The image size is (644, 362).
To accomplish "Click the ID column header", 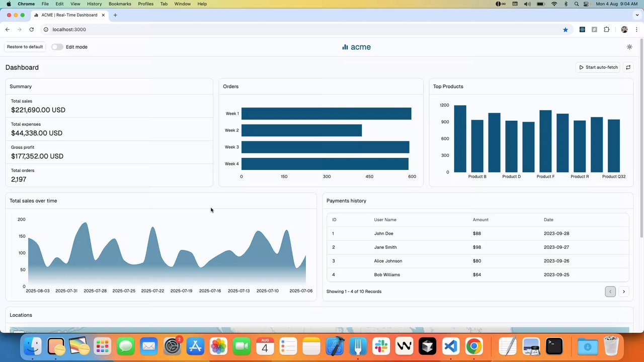I will coord(335,220).
